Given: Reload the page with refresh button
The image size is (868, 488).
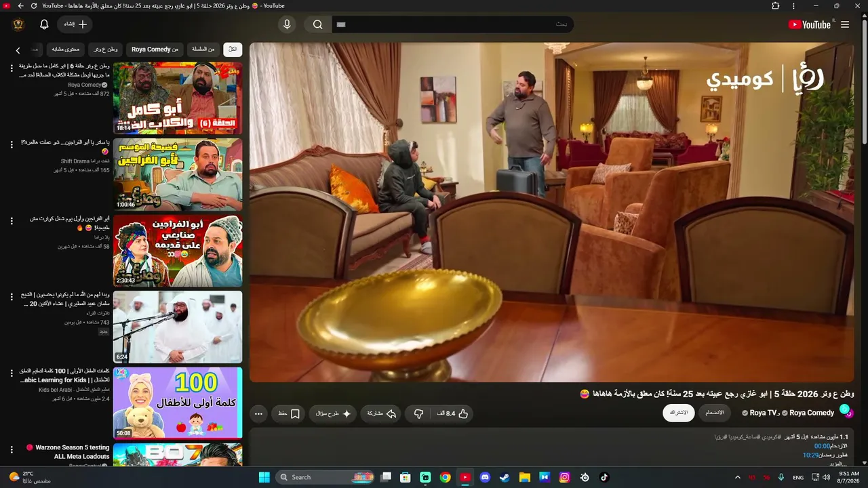Looking at the screenshot, I should 34,6.
